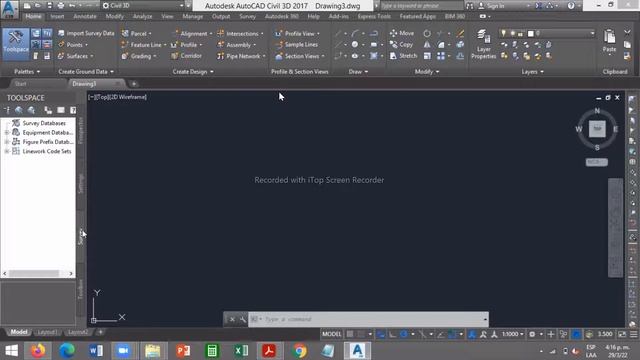Switch to the Start file tab
This screenshot has width=640, height=360.
pyautogui.click(x=20, y=84)
